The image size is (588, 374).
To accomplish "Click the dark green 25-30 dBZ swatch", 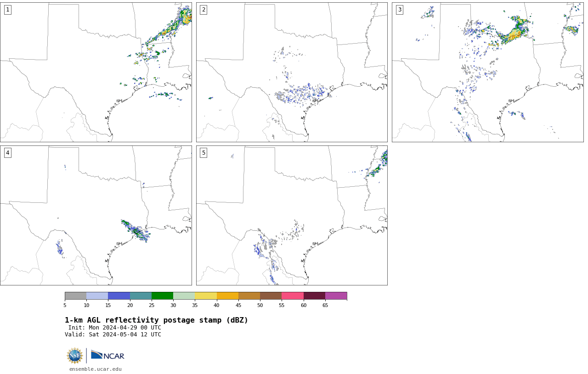I will tap(162, 296).
